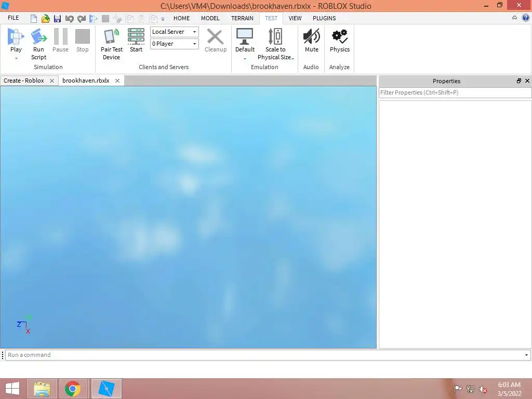Click the Pause simulation button
532x399 pixels.
pyautogui.click(x=61, y=40)
